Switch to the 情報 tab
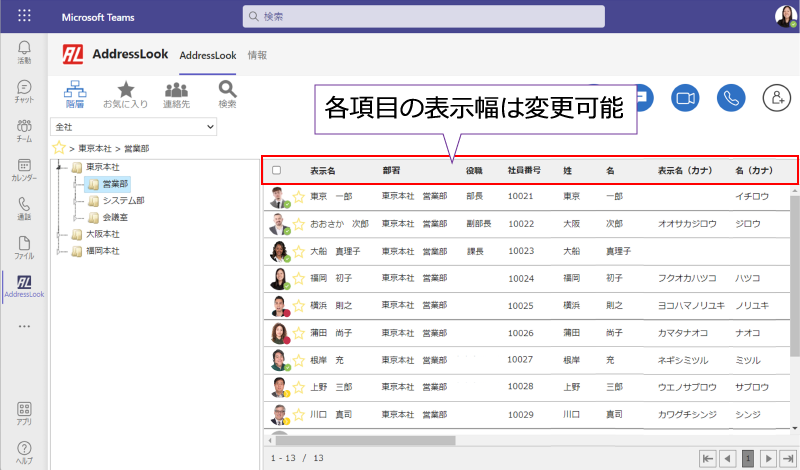The image size is (800, 470). tap(257, 55)
